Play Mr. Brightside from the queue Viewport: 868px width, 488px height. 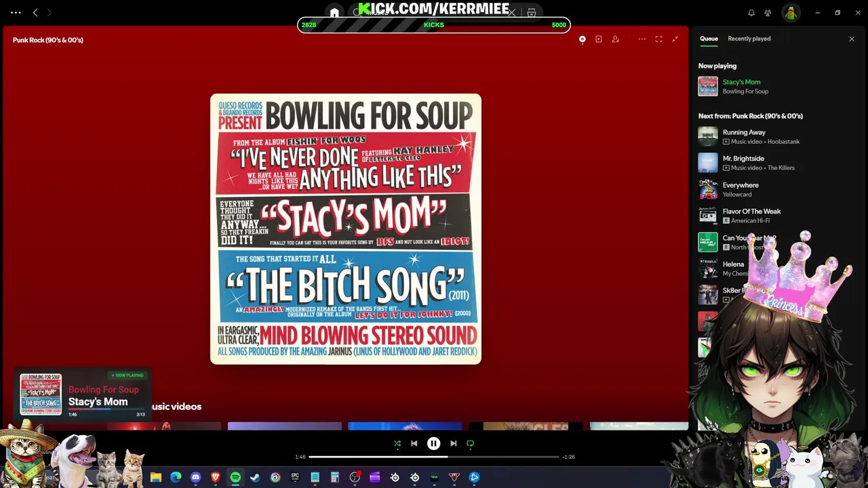pos(743,159)
